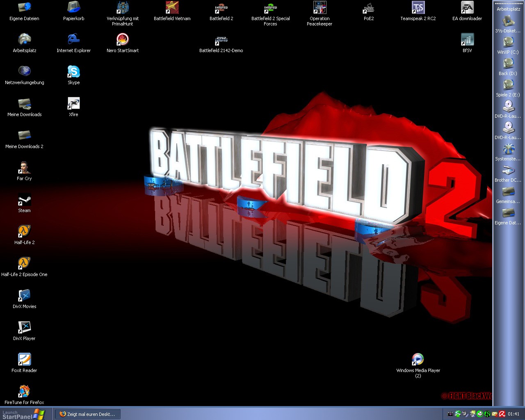Click the 01:41 taskbar clock
Image resolution: width=525 pixels, height=420 pixels.
tap(514, 414)
